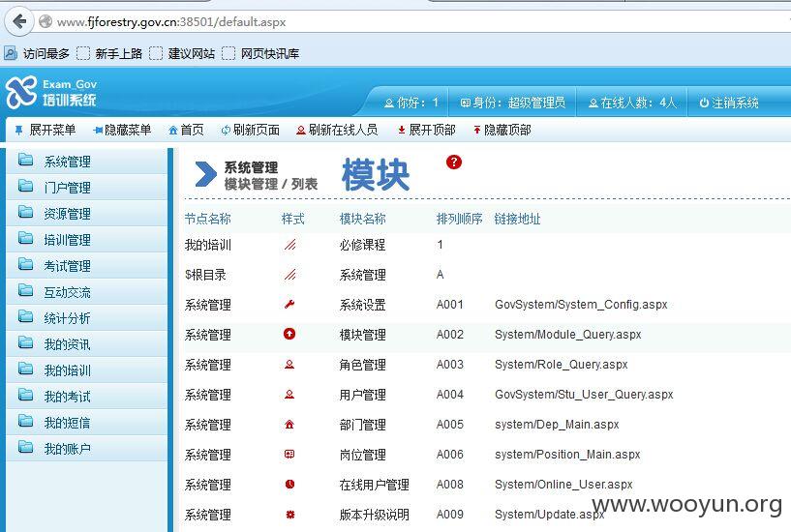Click the clock icon in 在线用户管理 row
The width and height of the screenshot is (791, 532).
[289, 485]
